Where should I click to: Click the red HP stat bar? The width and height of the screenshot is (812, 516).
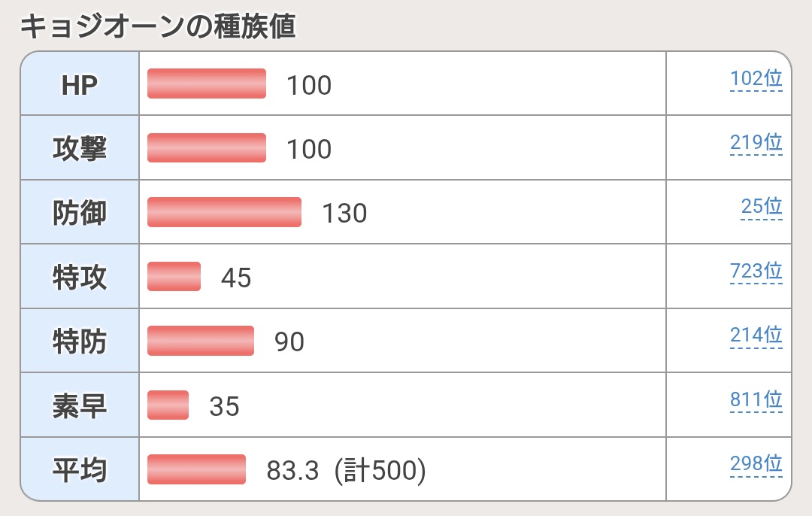tap(207, 83)
